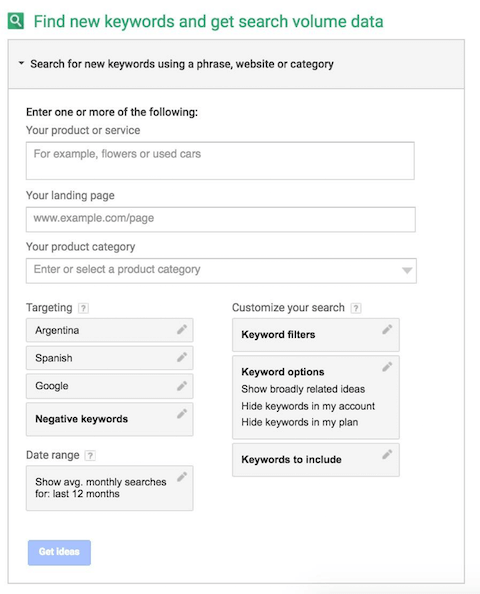Click the Get ideas button
Viewport: 480px width, 594px height.
point(59,552)
